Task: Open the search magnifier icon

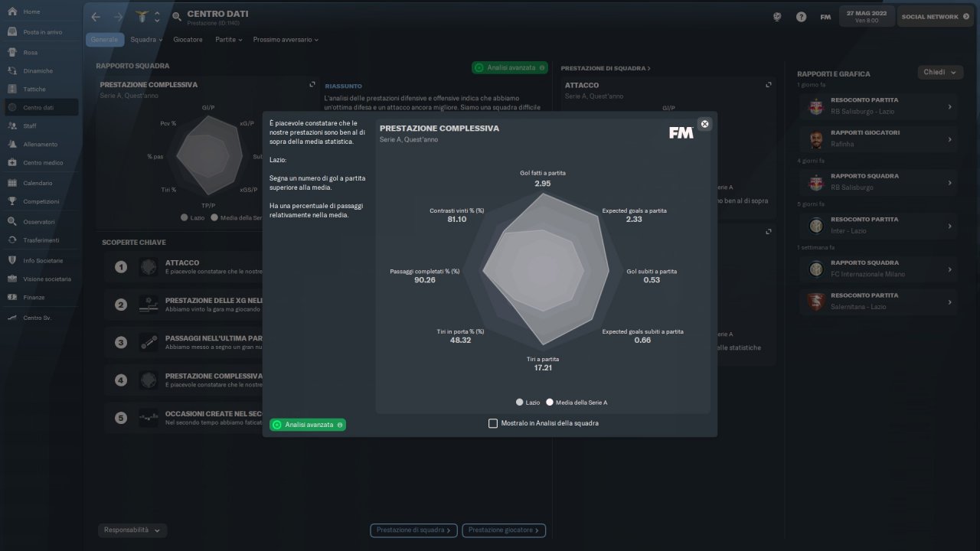Action: coord(177,17)
